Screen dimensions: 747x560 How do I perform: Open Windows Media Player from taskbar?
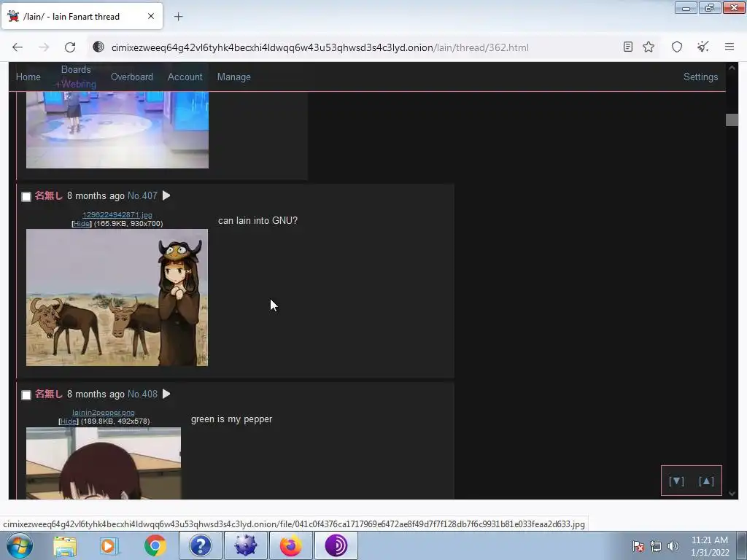[109, 545]
